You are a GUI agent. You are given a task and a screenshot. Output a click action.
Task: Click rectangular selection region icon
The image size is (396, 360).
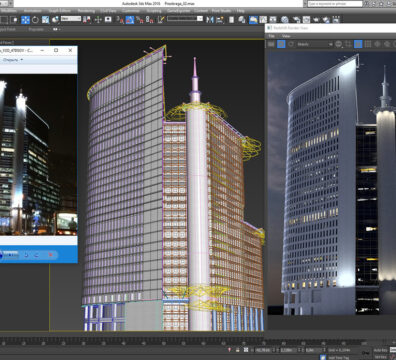click(4, 20)
